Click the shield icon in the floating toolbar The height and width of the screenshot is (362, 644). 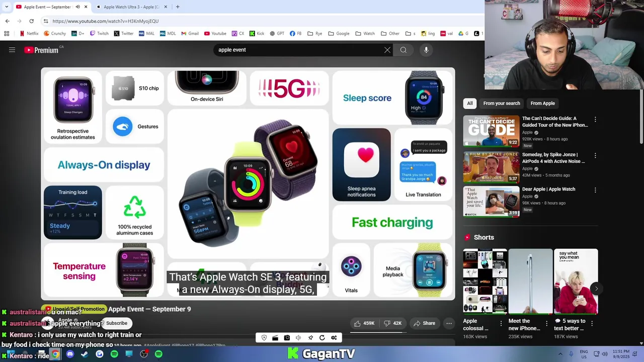(x=264, y=338)
